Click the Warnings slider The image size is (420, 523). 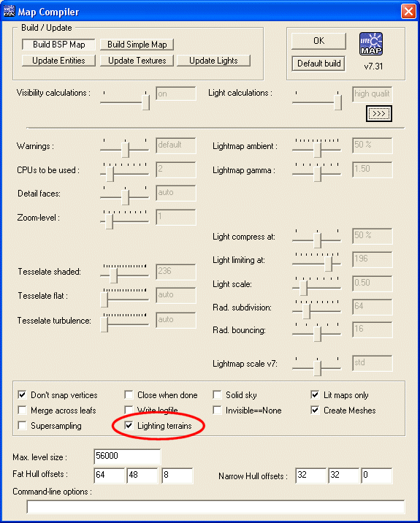click(125, 148)
